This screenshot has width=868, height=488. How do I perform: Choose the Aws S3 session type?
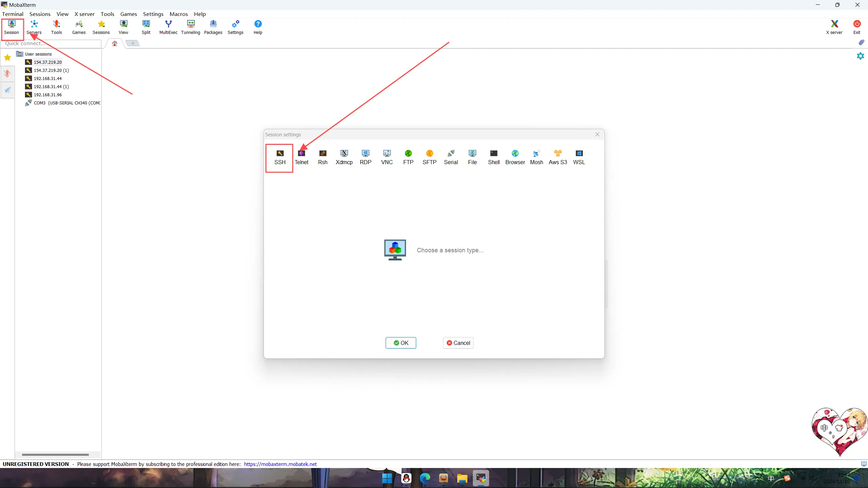tap(557, 157)
